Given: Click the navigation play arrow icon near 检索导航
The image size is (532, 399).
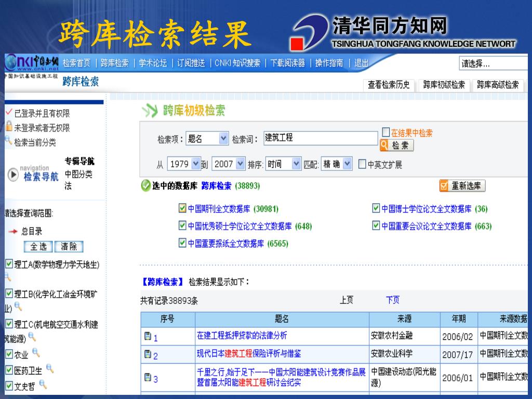Looking at the screenshot, I should [13, 175].
